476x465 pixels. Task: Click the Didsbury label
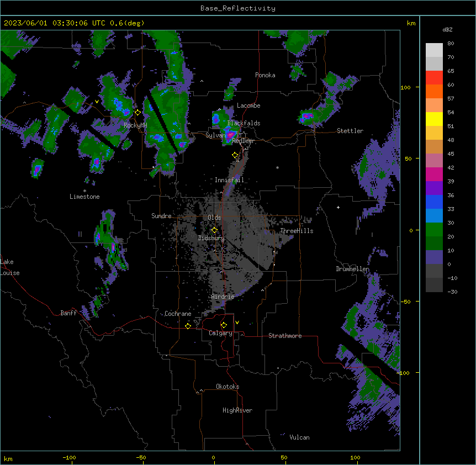211,238
